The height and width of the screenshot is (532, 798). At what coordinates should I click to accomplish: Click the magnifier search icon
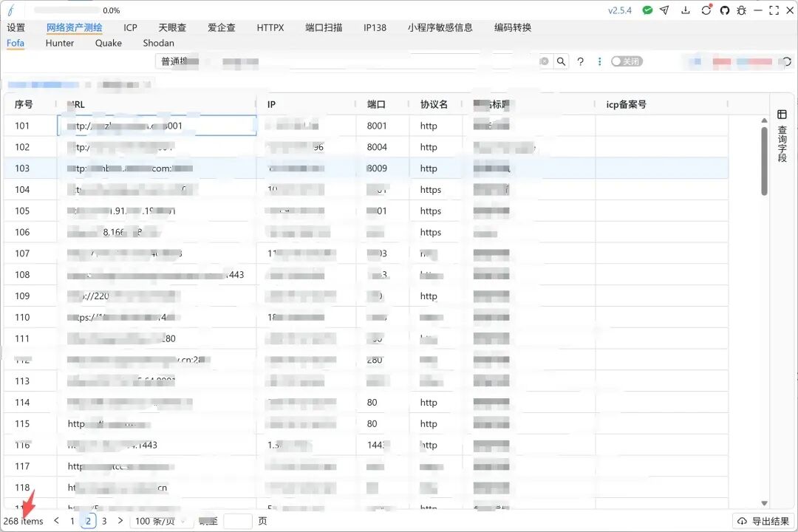(561, 61)
